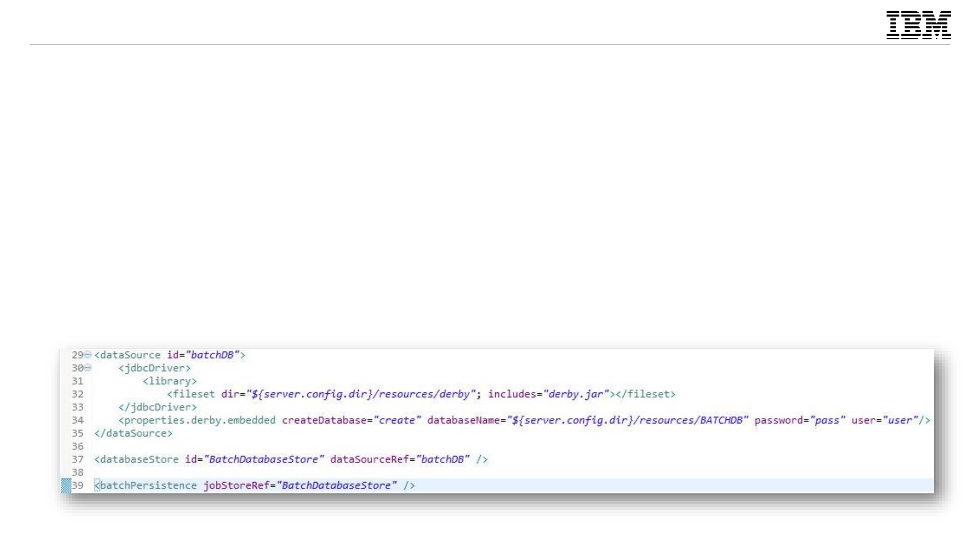Collapse the dataSource fold on line 29
Image resolution: width=980 pixels, height=551 pixels.
[88, 355]
